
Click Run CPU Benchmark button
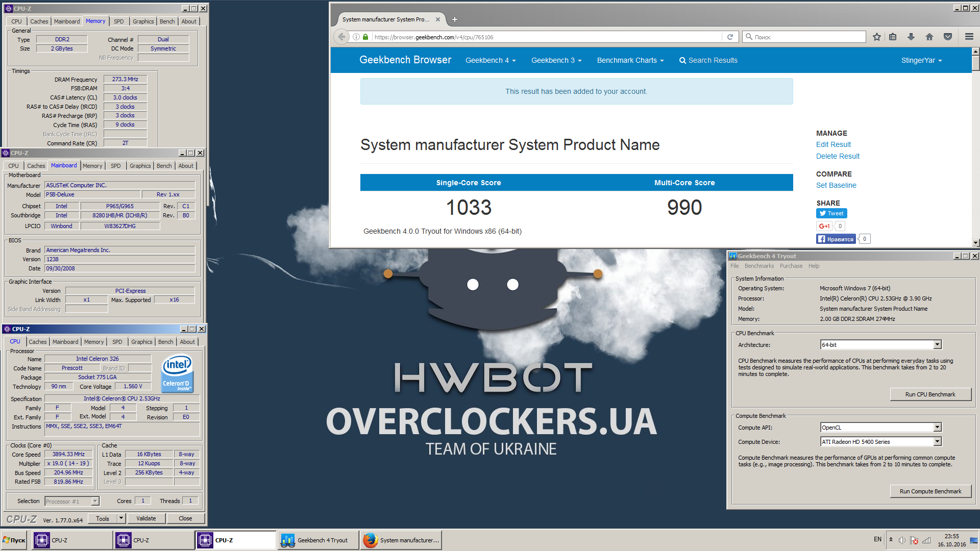pyautogui.click(x=930, y=394)
